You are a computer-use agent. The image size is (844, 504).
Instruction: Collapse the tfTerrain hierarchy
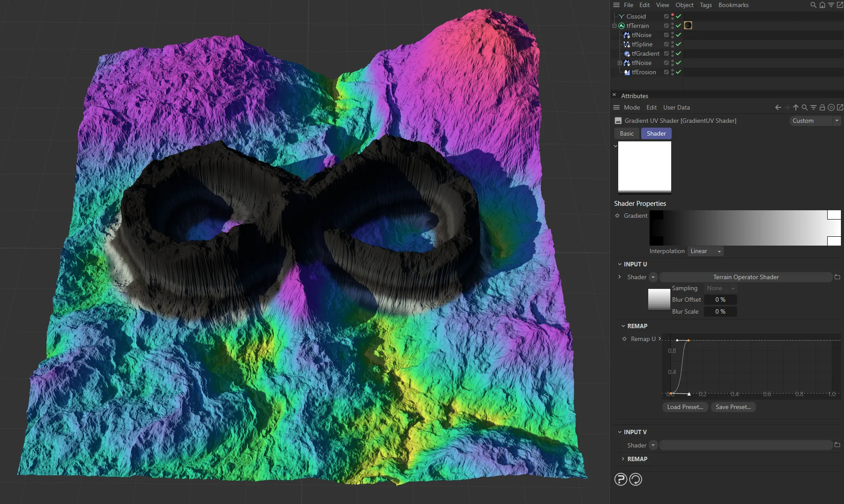(614, 26)
